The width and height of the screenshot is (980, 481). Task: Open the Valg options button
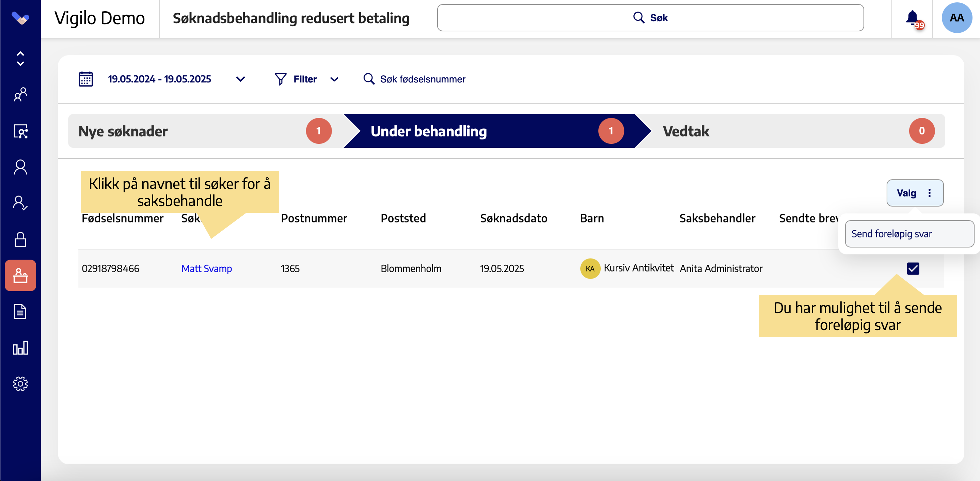pyautogui.click(x=915, y=193)
